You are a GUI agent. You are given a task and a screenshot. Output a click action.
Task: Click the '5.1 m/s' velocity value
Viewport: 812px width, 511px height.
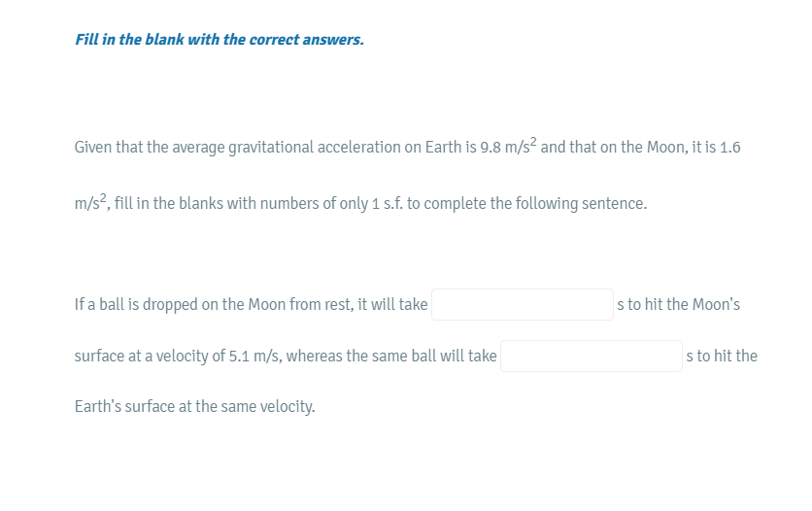[x=256, y=357]
